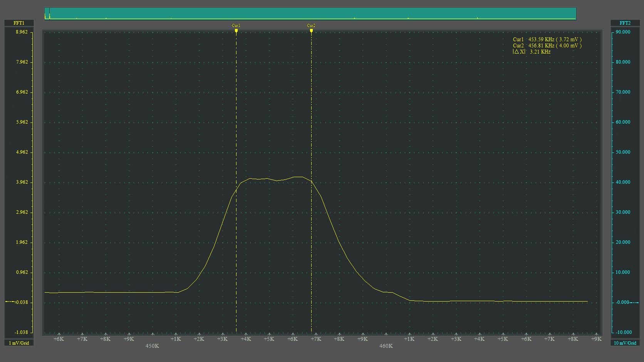Click the 10.000 value on FFT2 axis
Viewport: 644px width, 362px height.
(x=623, y=272)
